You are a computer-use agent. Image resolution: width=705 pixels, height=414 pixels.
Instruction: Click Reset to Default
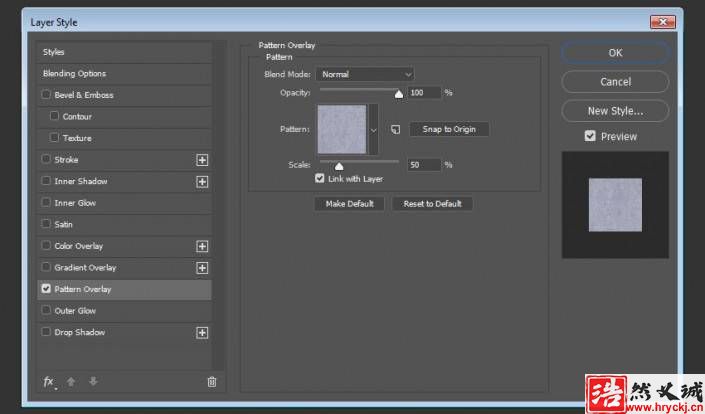(x=432, y=204)
